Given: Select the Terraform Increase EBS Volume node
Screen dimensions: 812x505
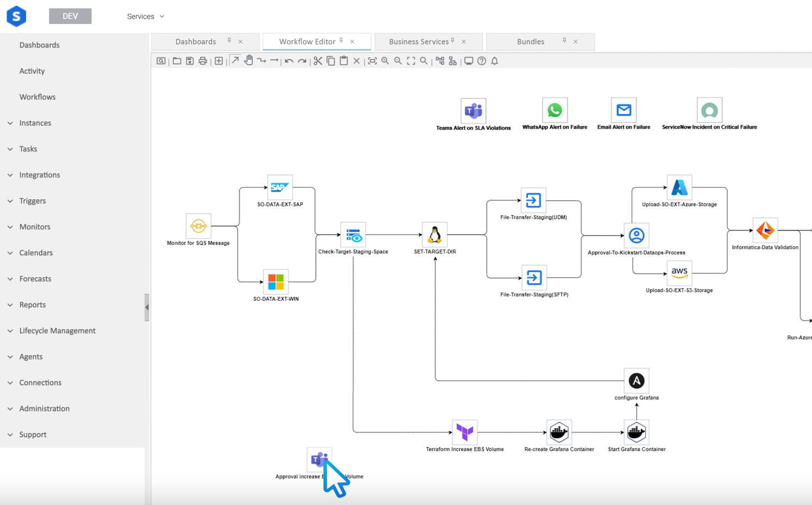Looking at the screenshot, I should tap(465, 432).
